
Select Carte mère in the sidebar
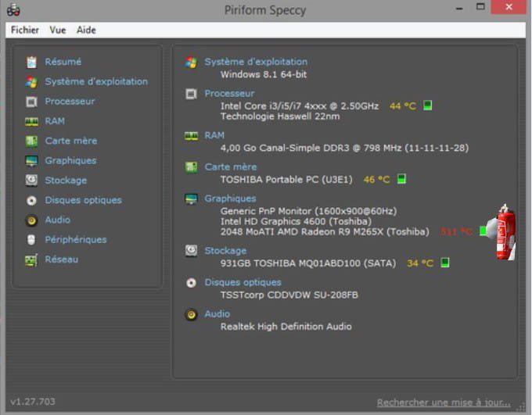[71, 141]
